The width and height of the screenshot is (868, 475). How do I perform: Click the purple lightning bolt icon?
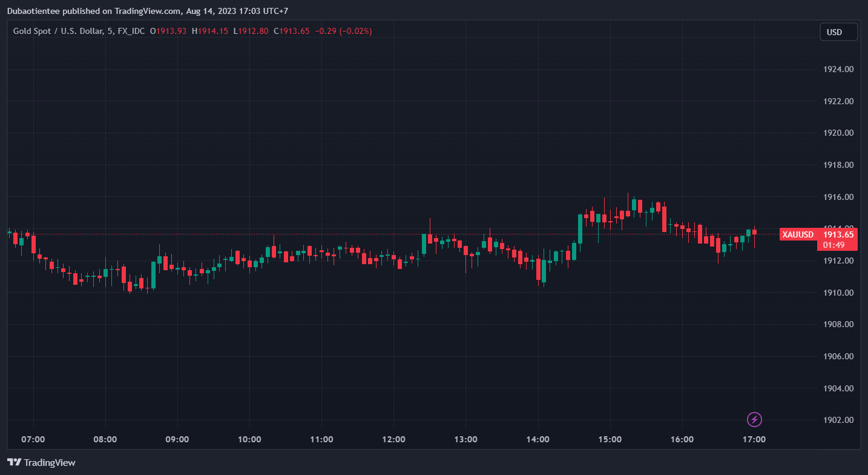(754, 419)
